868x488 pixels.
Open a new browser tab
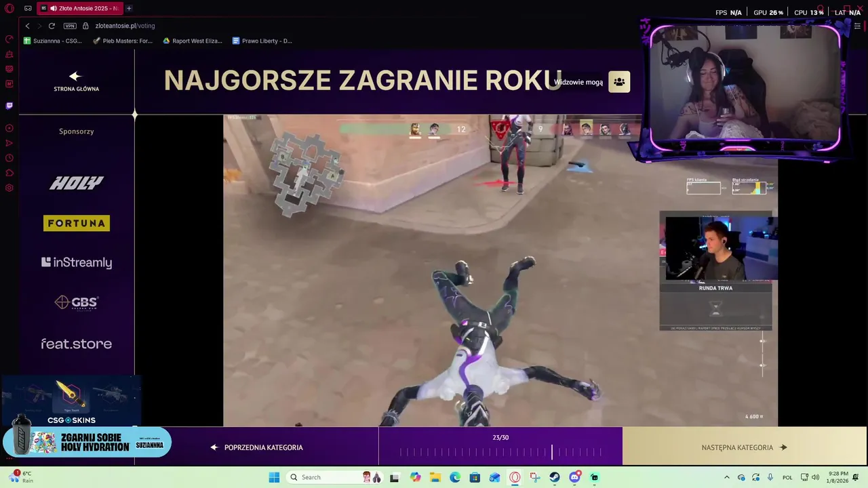pos(129,8)
